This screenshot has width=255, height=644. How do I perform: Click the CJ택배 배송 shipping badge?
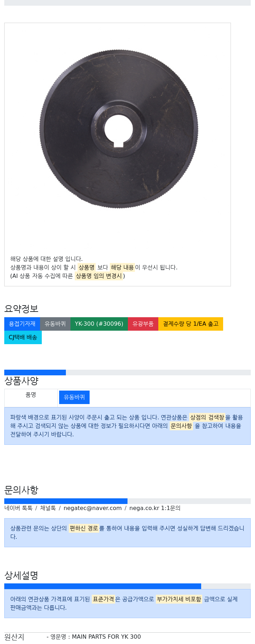click(23, 337)
